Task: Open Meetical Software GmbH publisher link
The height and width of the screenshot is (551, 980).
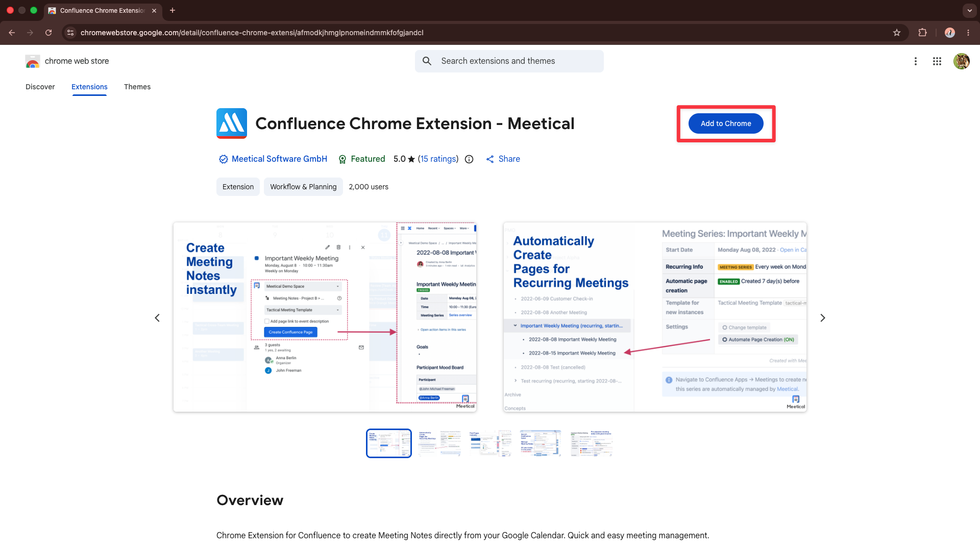Action: 279,159
